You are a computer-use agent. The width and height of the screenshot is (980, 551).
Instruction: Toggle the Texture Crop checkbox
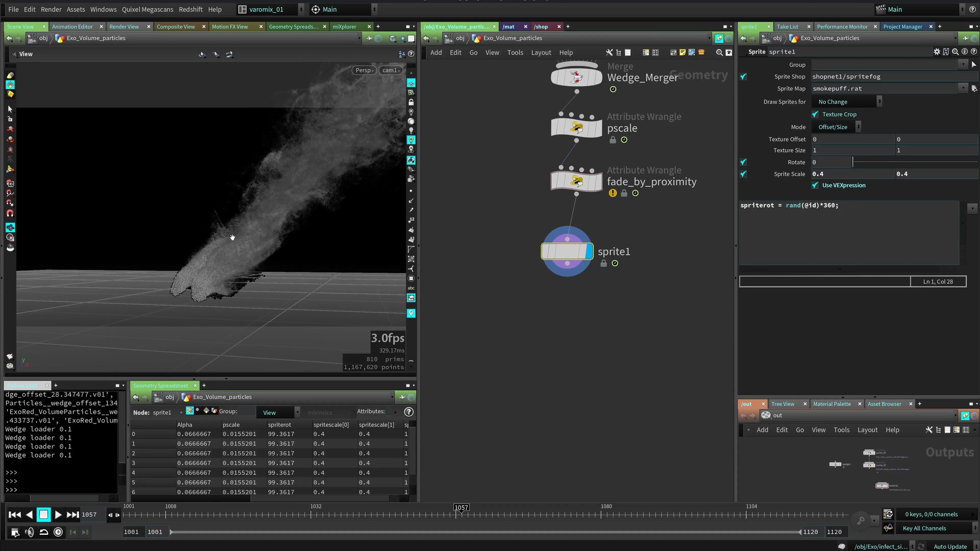pyautogui.click(x=815, y=114)
